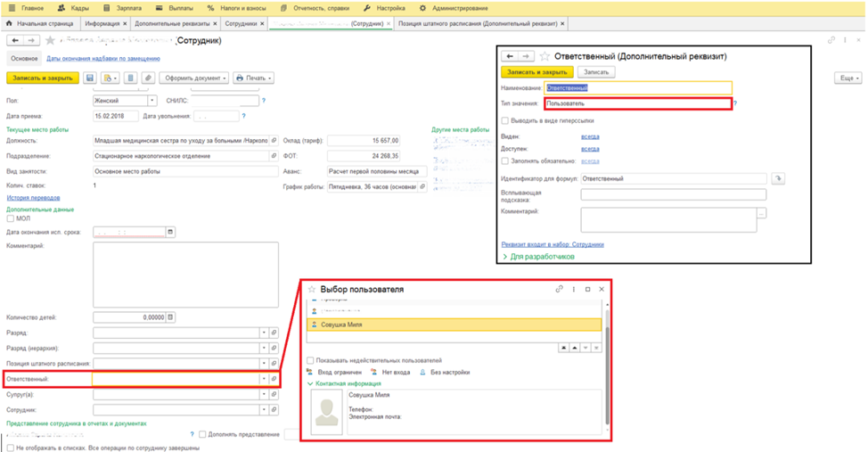Click Реквизит входит в набор: Сотрудники link
The height and width of the screenshot is (452, 868).
(x=553, y=244)
